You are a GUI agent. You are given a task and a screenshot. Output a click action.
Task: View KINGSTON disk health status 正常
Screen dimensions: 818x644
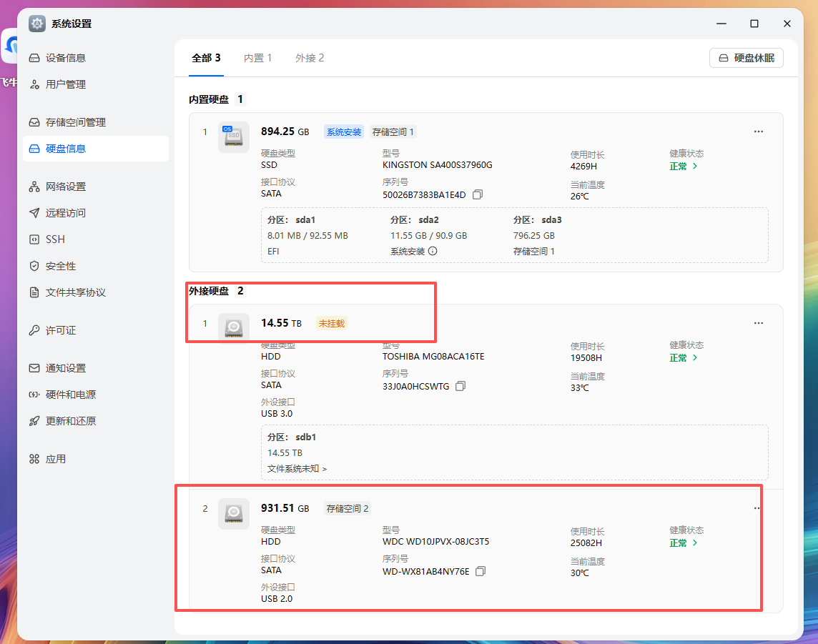point(684,167)
